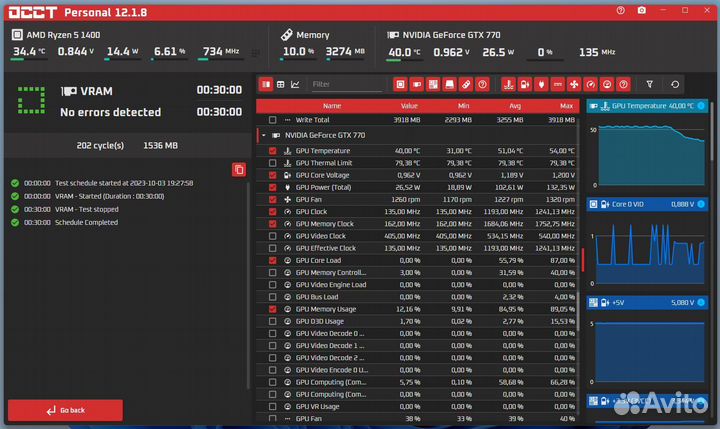
Task: Click the Go back button
Action: [x=65, y=410]
